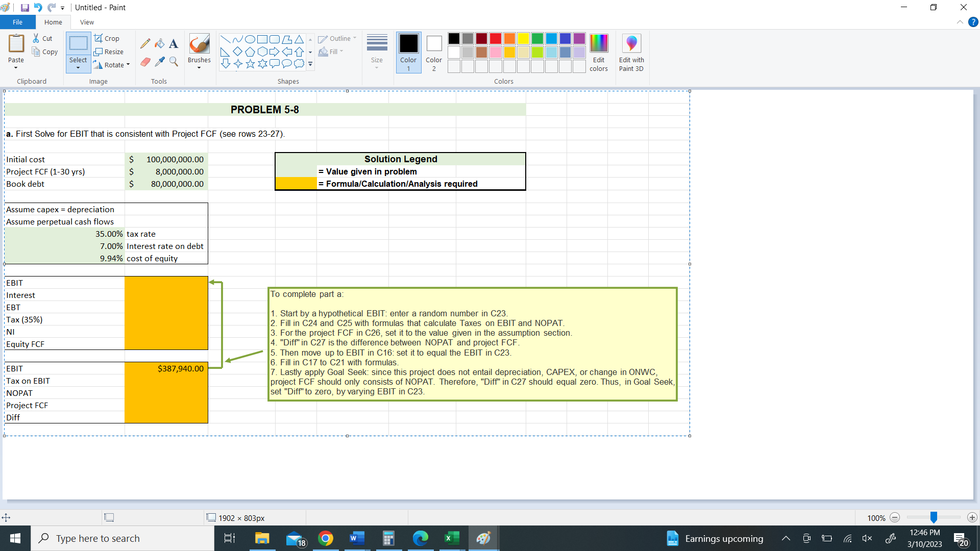The width and height of the screenshot is (980, 551).
Task: Select the Magnifier tool
Action: click(x=174, y=62)
